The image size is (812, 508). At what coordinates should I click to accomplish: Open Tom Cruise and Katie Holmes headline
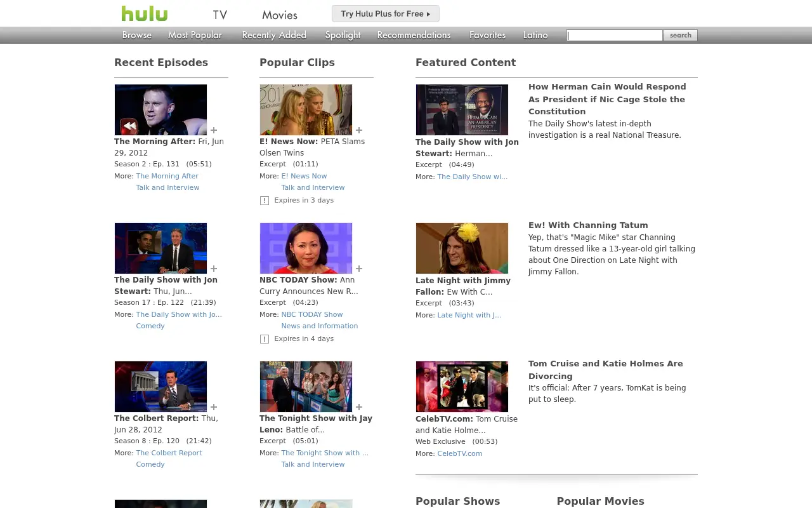click(x=606, y=370)
